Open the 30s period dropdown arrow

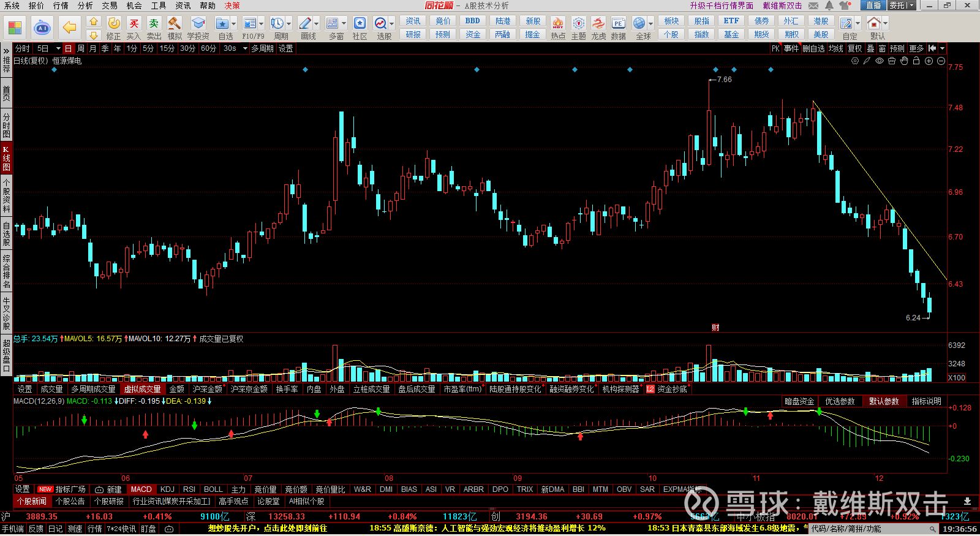[245, 48]
